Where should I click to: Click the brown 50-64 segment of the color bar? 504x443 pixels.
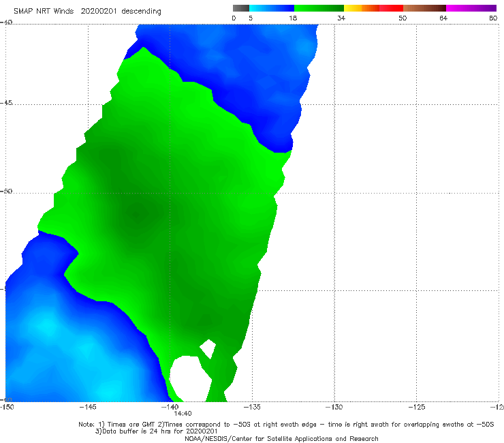pos(424,8)
